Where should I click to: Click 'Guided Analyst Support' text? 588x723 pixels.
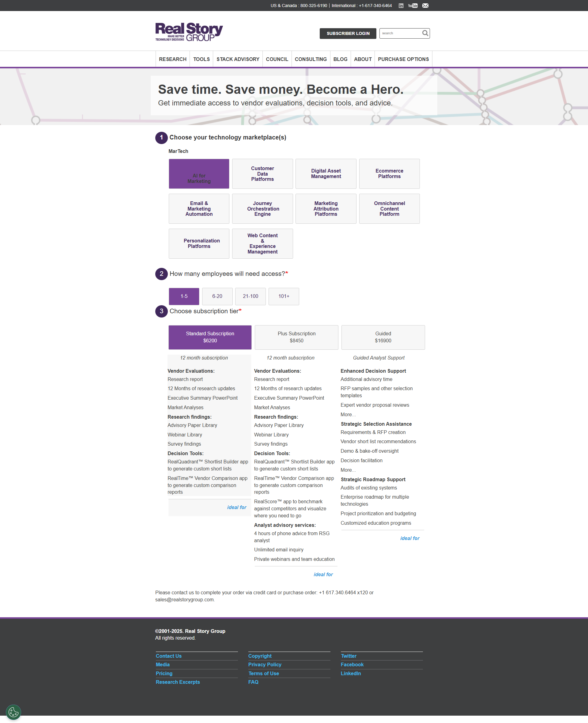click(379, 358)
